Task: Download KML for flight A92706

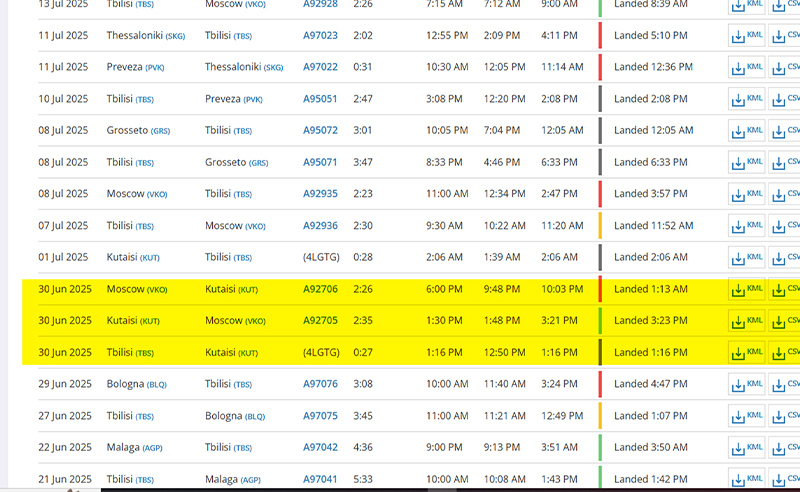Action: coord(746,290)
